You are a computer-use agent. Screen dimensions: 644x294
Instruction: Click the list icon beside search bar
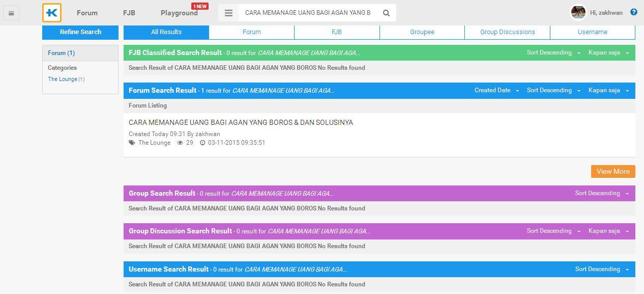[x=228, y=13]
